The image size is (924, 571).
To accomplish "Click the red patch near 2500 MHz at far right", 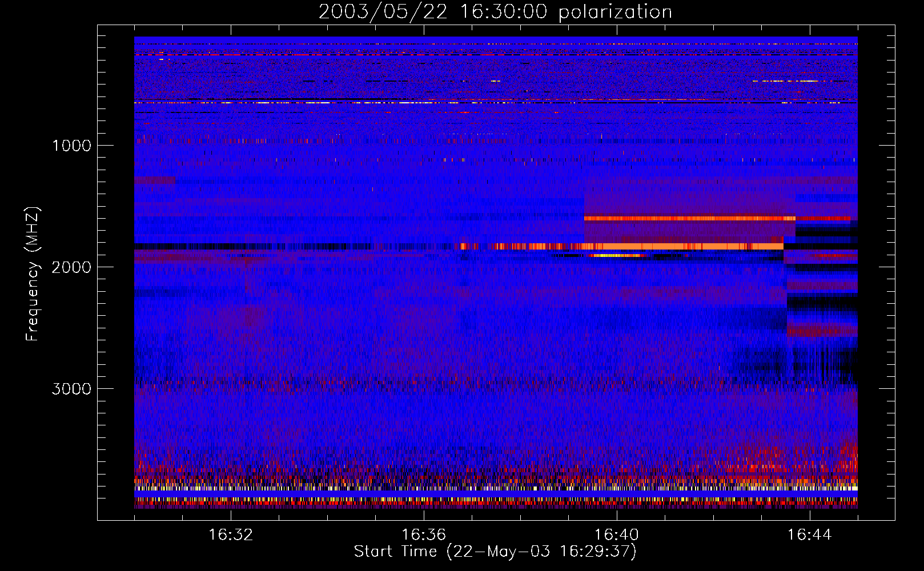I will 822,331.
